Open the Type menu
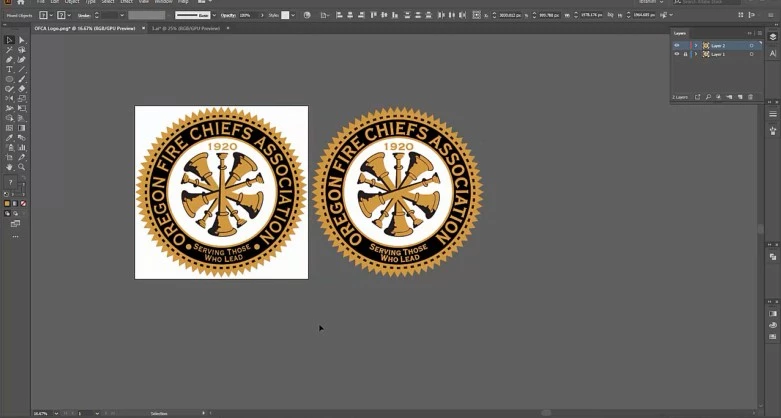The height and width of the screenshot is (418, 781). point(90,2)
